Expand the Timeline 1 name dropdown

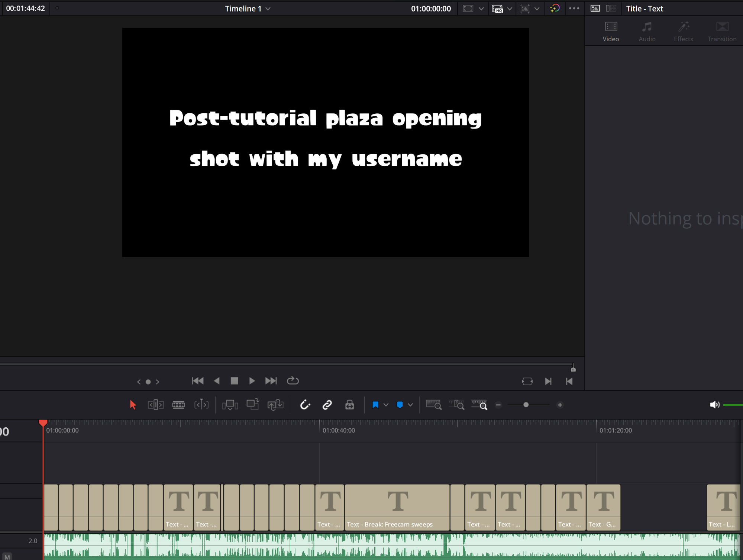tap(268, 9)
